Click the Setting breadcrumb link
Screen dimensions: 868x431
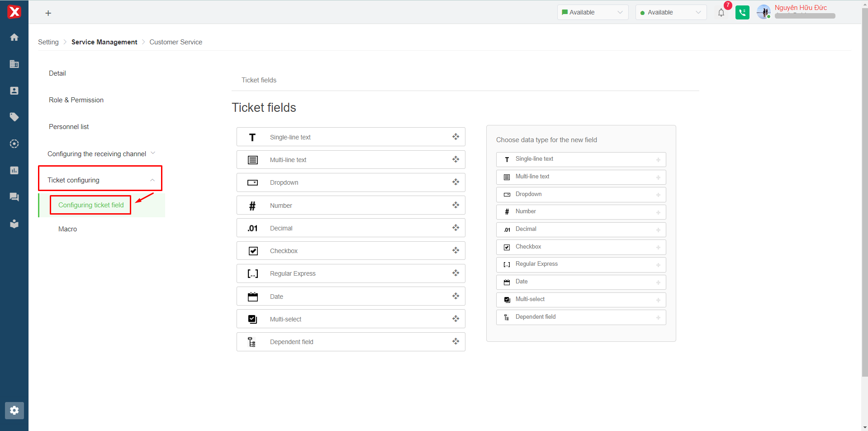pos(48,42)
